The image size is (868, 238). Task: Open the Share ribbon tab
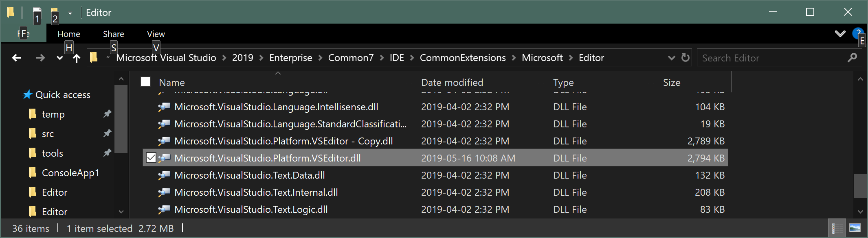[x=113, y=34]
